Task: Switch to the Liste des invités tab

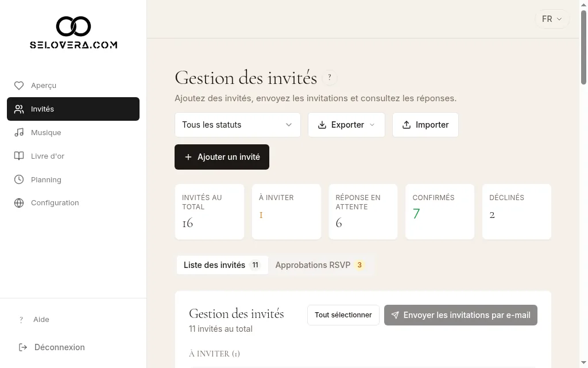Action: tap(222, 265)
